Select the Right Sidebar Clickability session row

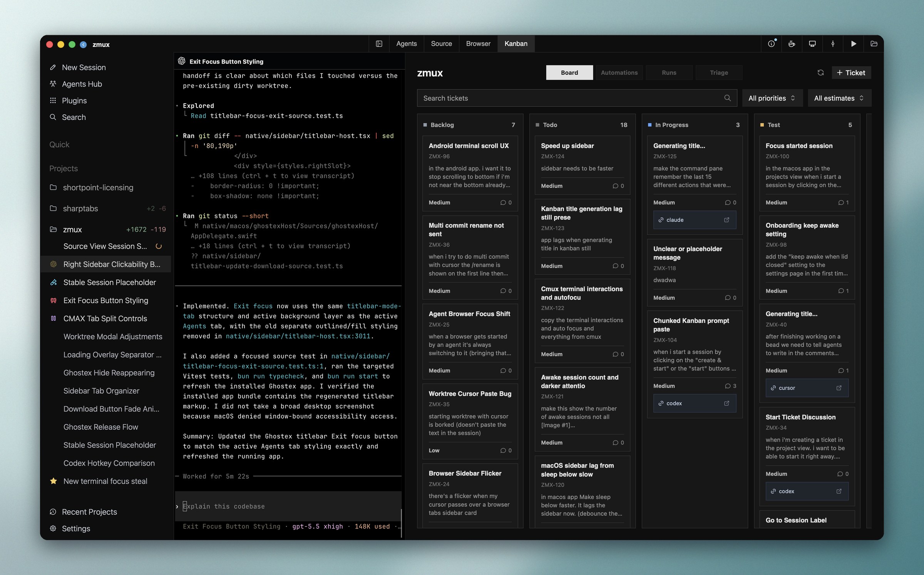pos(105,264)
